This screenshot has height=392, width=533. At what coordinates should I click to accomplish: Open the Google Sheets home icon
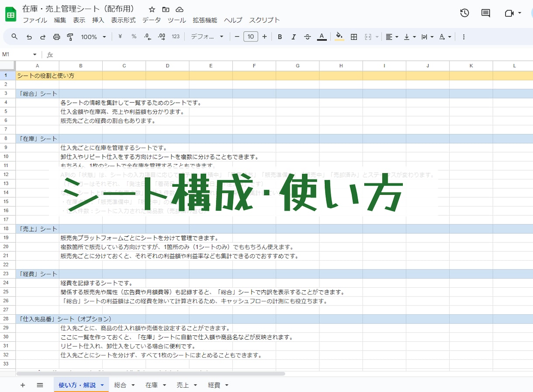coord(10,14)
